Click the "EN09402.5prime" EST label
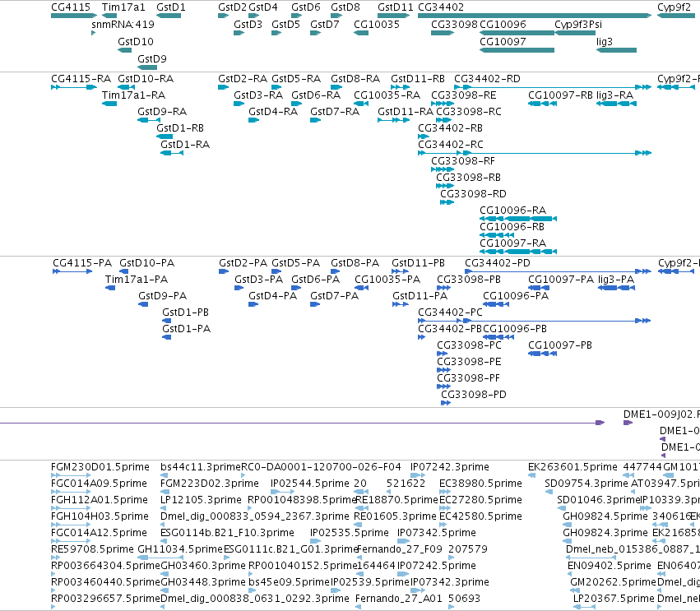The width and height of the screenshot is (700, 611). [x=610, y=566]
